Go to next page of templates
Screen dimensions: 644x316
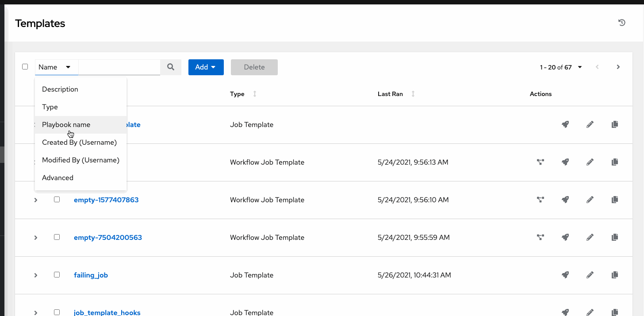[x=618, y=67]
